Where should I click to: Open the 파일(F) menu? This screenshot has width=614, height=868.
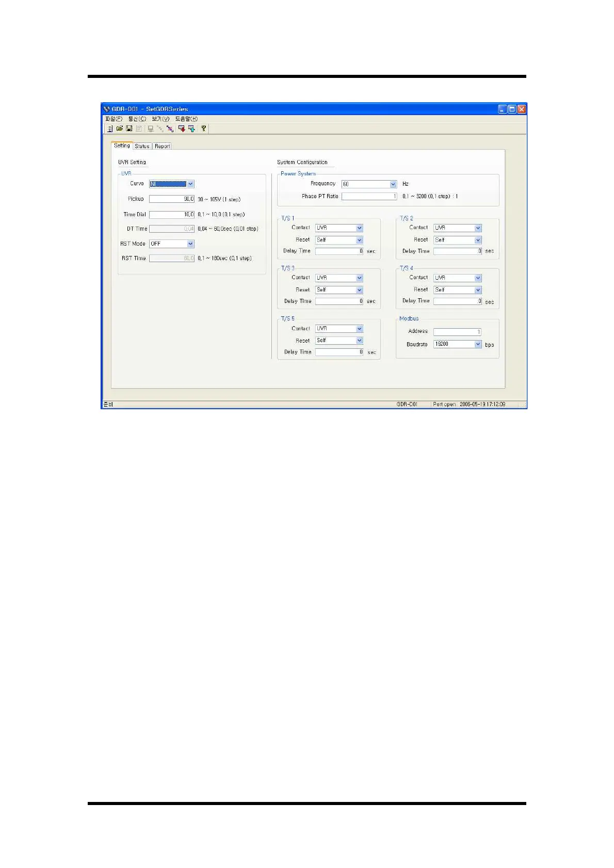tap(114, 119)
